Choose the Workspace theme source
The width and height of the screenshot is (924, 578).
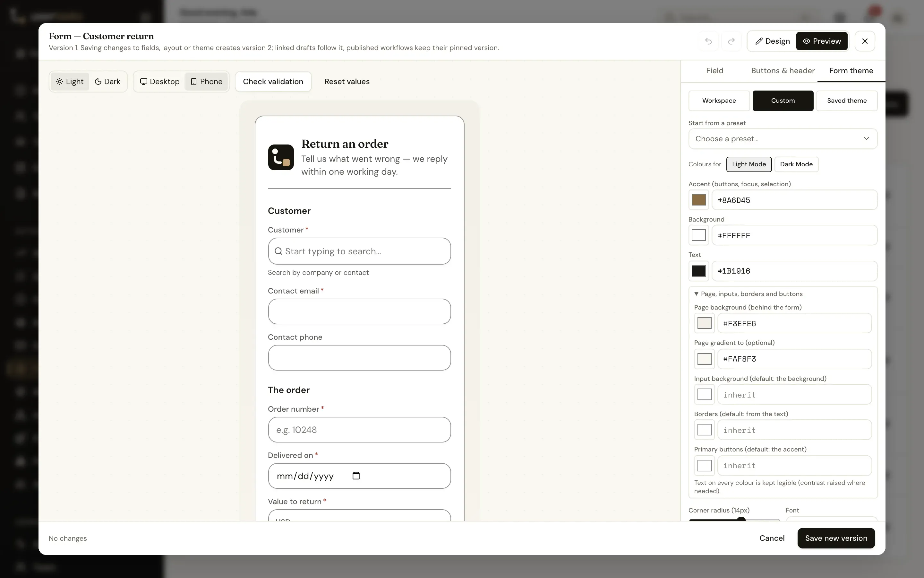tap(719, 101)
